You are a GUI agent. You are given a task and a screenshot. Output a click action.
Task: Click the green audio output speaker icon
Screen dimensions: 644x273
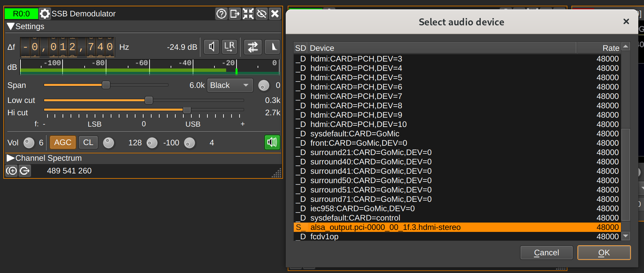pos(272,142)
